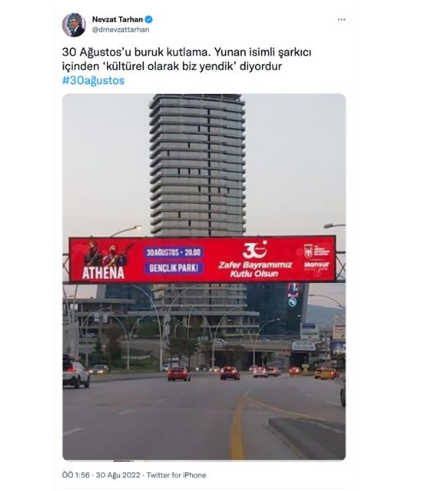Click the municipality emblem on billboard
Screen dimensions: 448x491
(x=308, y=251)
